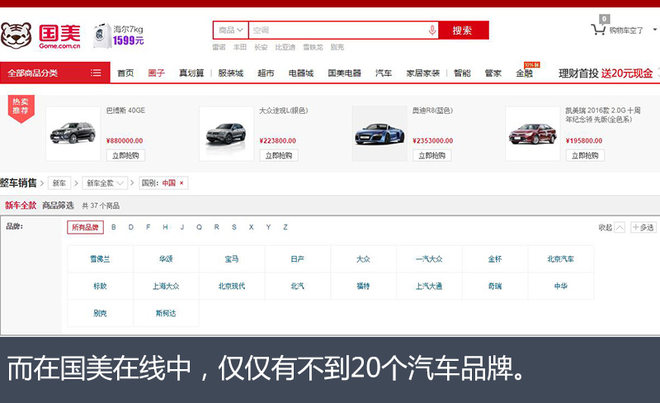
Task: Select the 斯柯达 brand
Action: (x=166, y=313)
